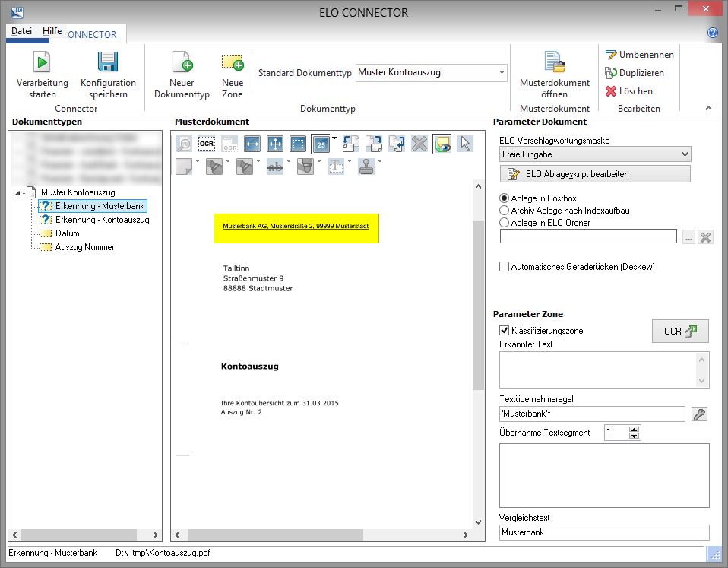
Task: Select the Datum zone in tree
Action: pyautogui.click(x=68, y=233)
